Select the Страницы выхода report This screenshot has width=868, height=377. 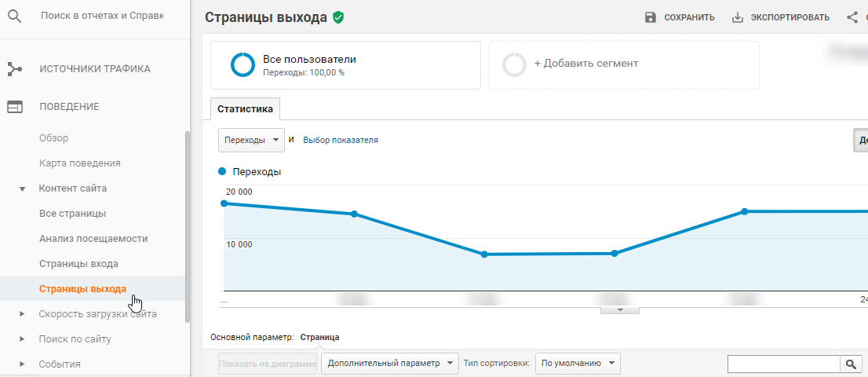82,288
